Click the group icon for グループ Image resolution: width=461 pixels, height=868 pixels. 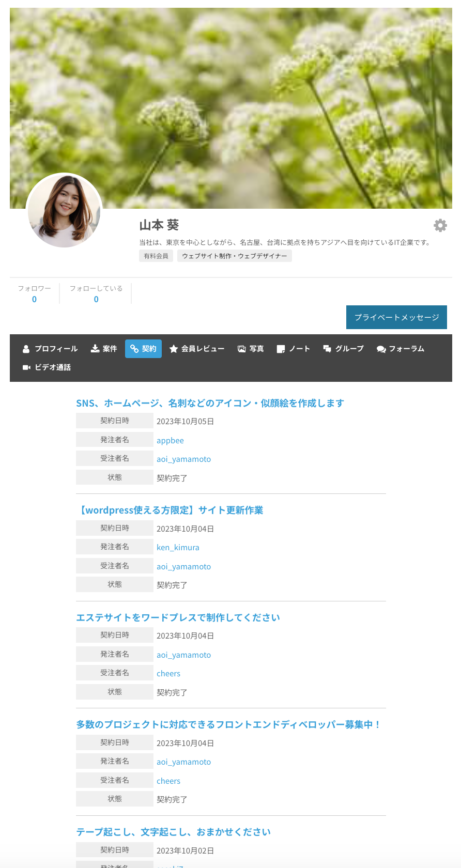(x=327, y=349)
